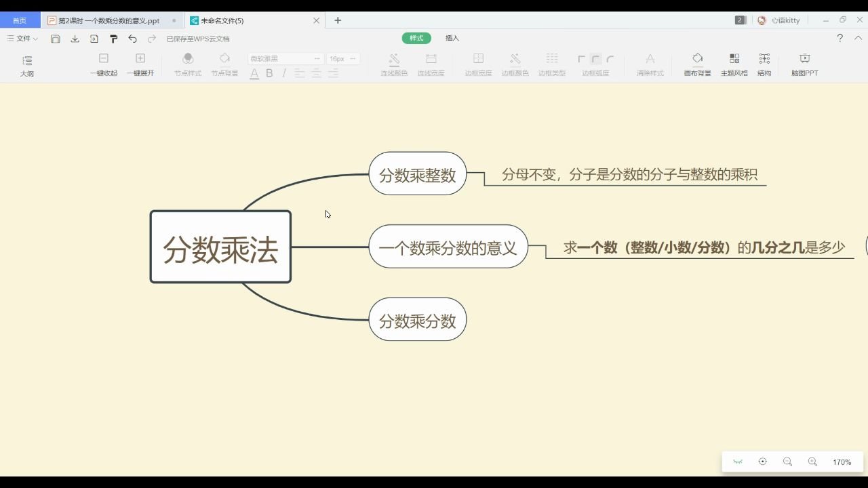Viewport: 868px width, 488px height.
Task: Open the 画布背景 canvas background tool
Action: 698,65
